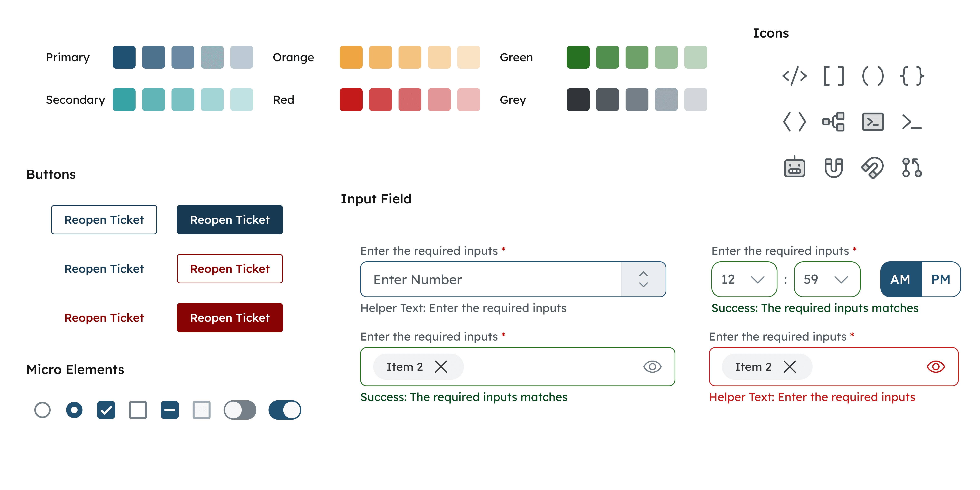Turn on the grey off toggle switch
This screenshot has height=490, width=980.
[x=240, y=410]
